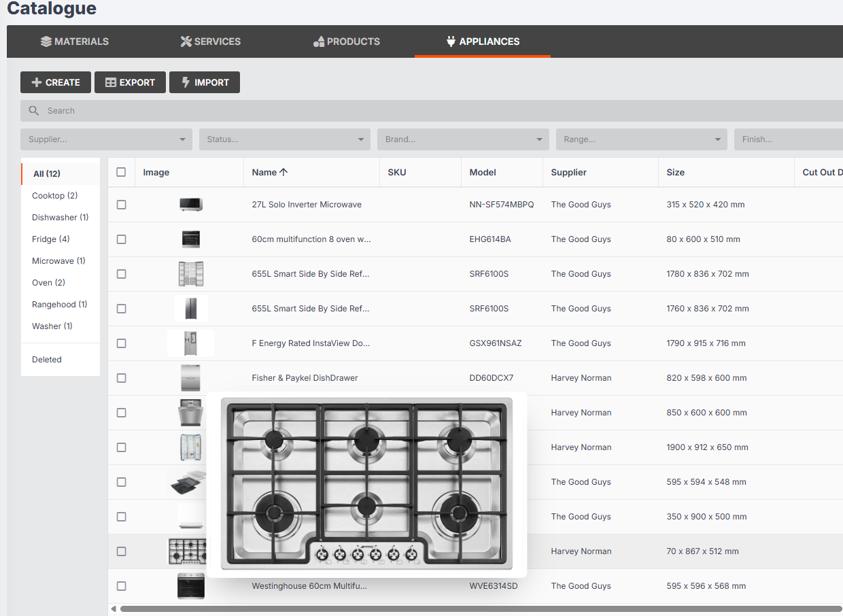Toggle the select all rows checkbox

[x=121, y=172]
